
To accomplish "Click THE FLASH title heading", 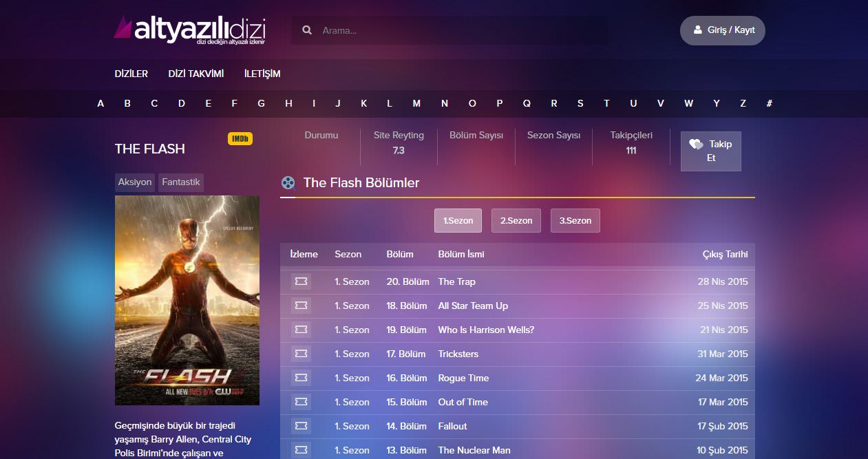I will point(150,149).
